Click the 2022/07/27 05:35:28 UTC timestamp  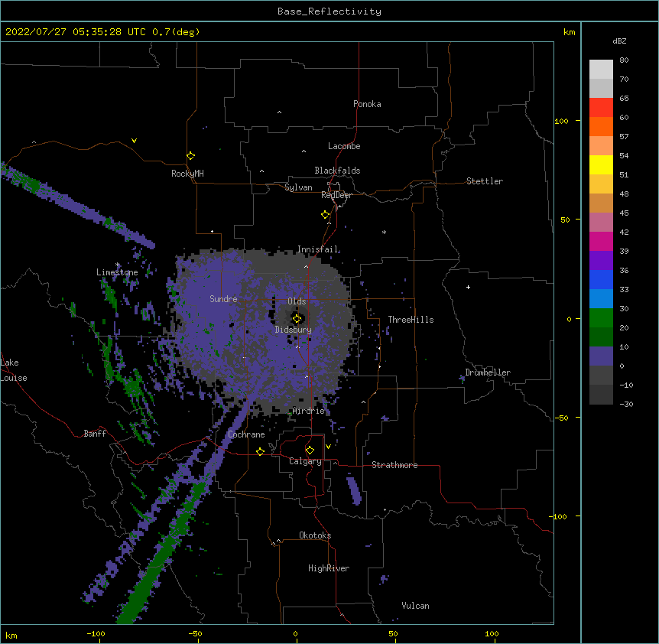coord(75,32)
